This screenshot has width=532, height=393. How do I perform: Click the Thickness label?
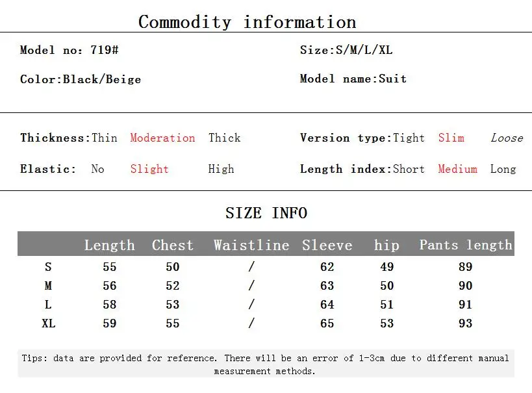point(56,138)
